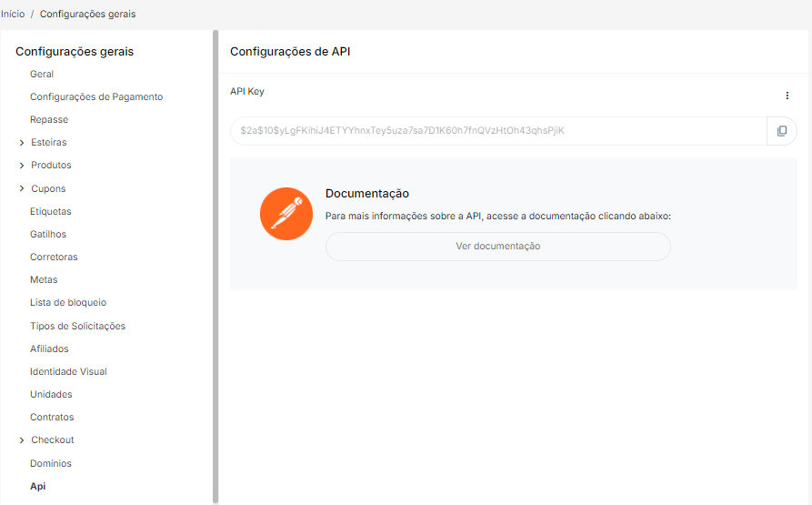Copy the API key with the clipboard icon
812x505 pixels.
(781, 131)
